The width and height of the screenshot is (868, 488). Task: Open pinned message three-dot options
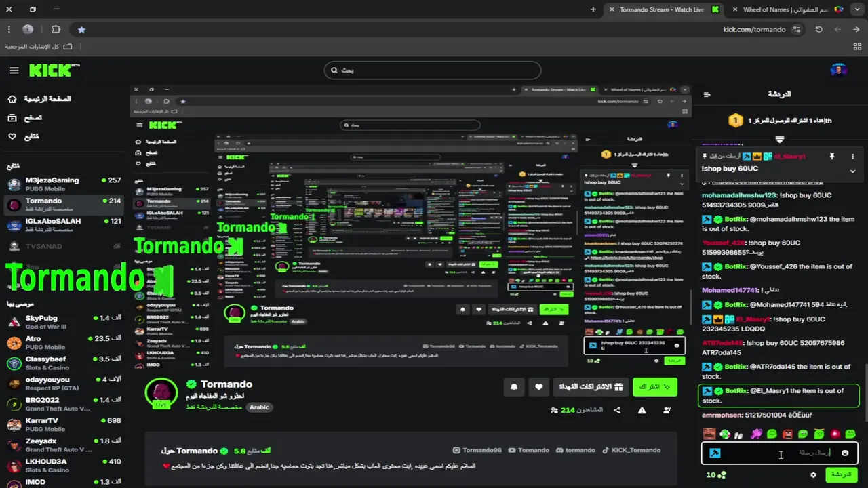coord(852,157)
